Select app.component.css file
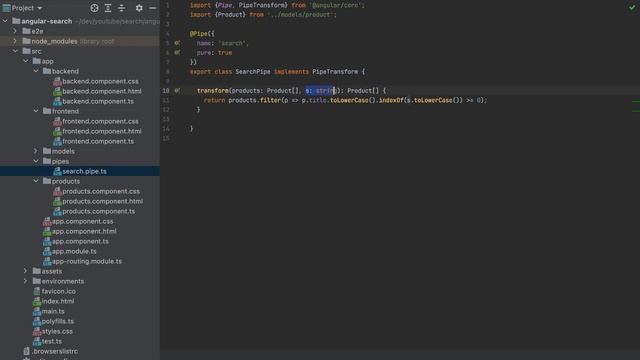This screenshot has width=640, height=360. (x=82, y=221)
